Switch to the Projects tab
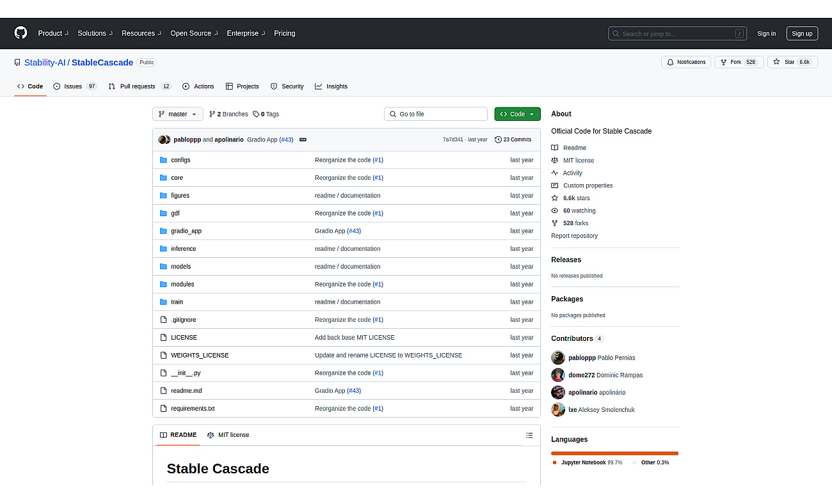The width and height of the screenshot is (832, 504). click(243, 86)
